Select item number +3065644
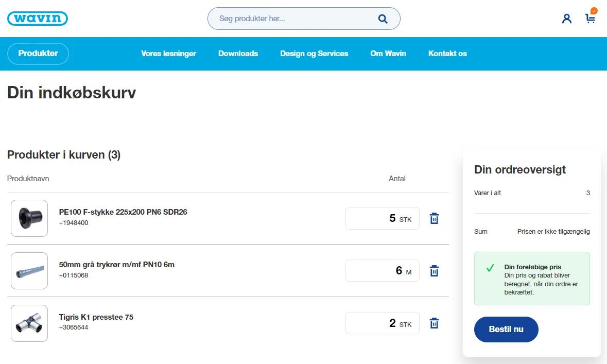The image size is (607, 364). pos(74,327)
